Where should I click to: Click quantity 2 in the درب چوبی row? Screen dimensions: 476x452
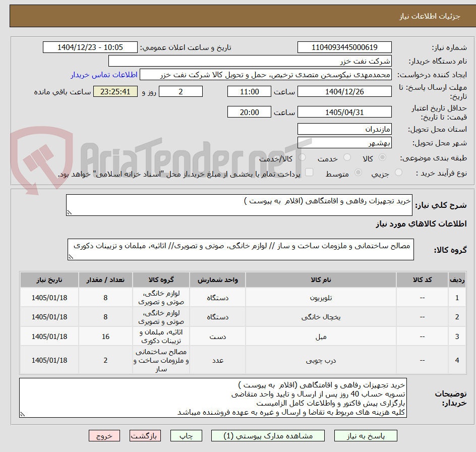tap(105, 360)
